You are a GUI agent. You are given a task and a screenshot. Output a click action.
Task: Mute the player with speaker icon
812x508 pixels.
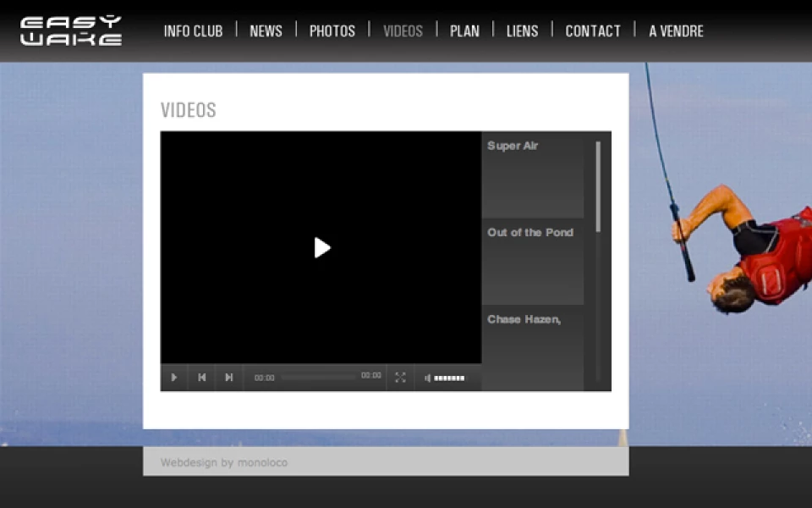tap(428, 378)
